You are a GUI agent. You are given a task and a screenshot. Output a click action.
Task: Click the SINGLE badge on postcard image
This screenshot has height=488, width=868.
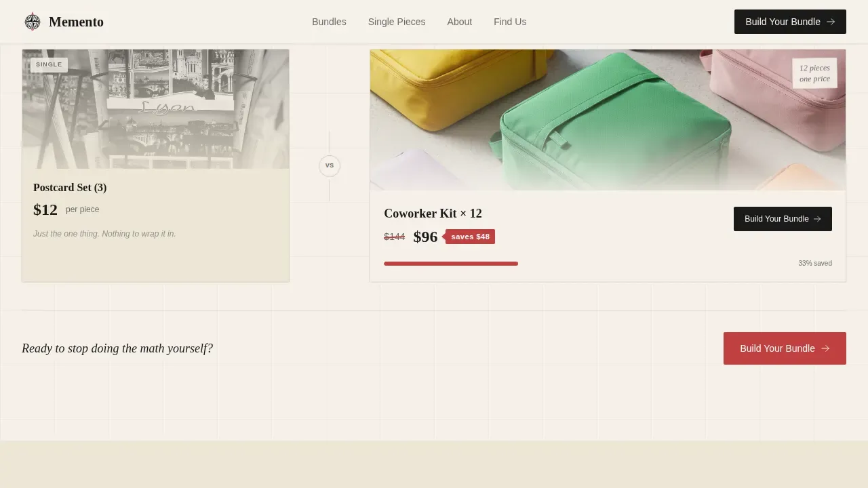(x=49, y=64)
